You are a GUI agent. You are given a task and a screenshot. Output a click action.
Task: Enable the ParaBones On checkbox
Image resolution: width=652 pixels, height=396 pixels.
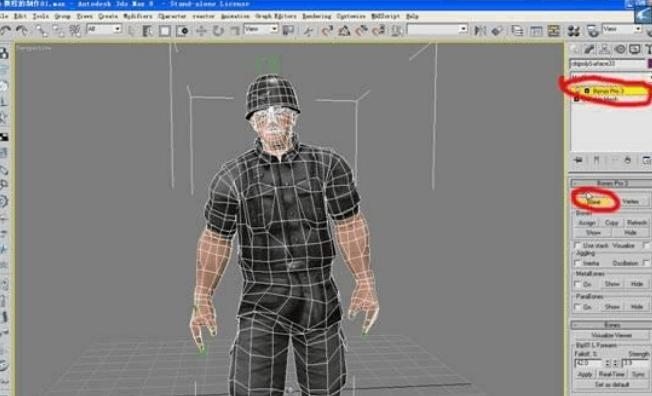click(578, 307)
